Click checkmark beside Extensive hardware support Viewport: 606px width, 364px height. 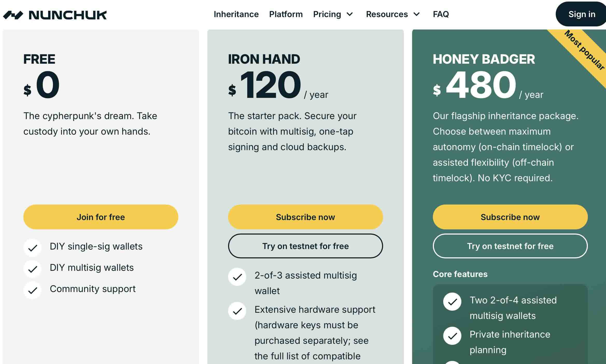[x=237, y=311]
